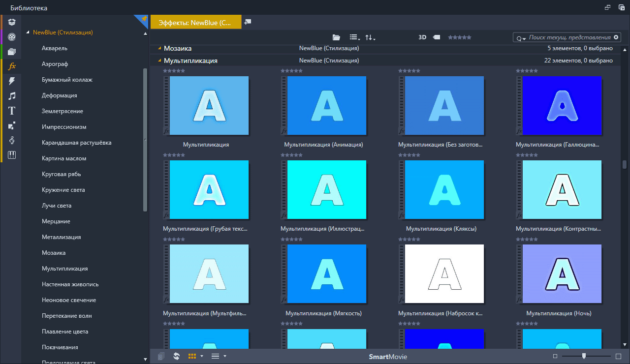The width and height of the screenshot is (630, 364).
Task: Toggle the 3D filter
Action: pos(422,37)
